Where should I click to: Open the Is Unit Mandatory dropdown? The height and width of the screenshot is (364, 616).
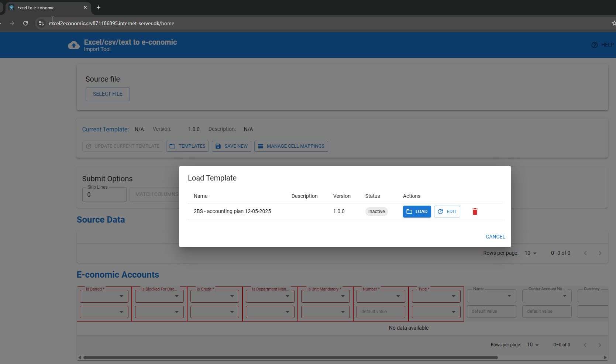(x=326, y=296)
